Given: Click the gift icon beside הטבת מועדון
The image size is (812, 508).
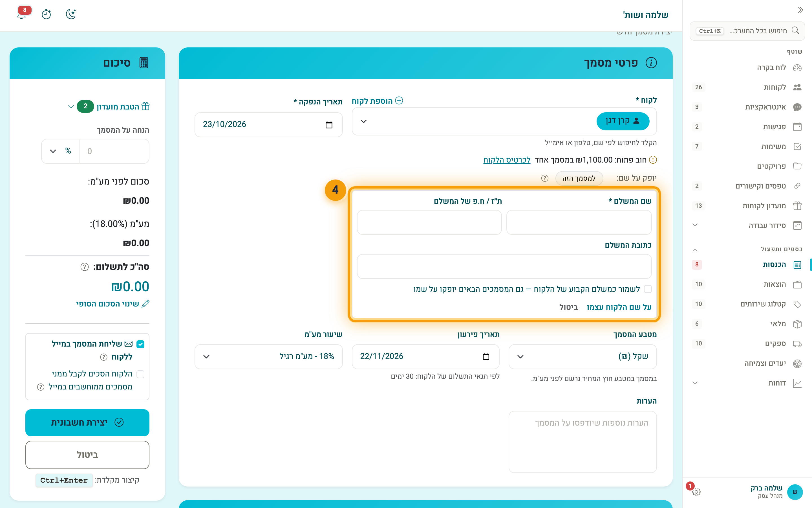Looking at the screenshot, I should tap(145, 106).
